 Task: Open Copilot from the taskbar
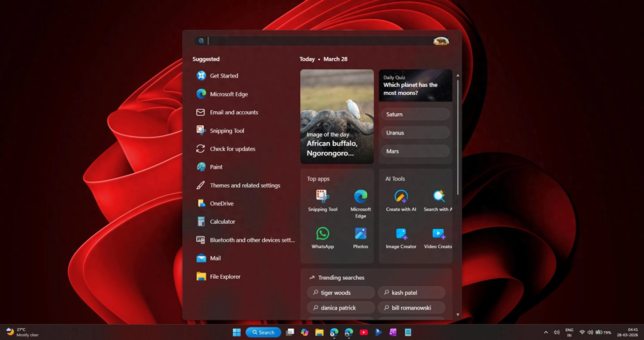click(304, 332)
